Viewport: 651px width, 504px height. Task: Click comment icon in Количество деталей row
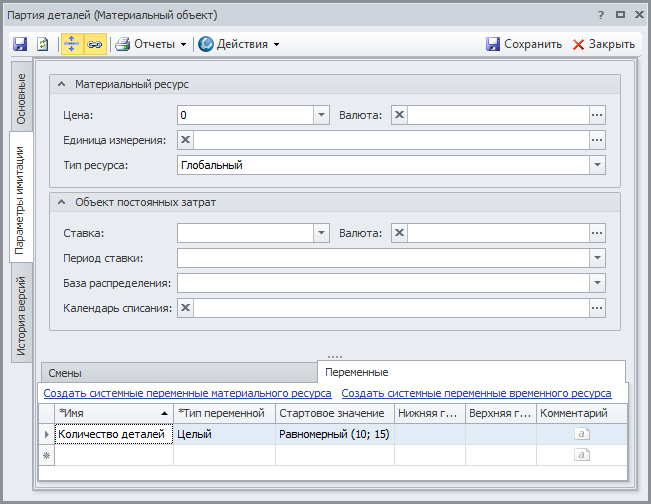tap(583, 434)
